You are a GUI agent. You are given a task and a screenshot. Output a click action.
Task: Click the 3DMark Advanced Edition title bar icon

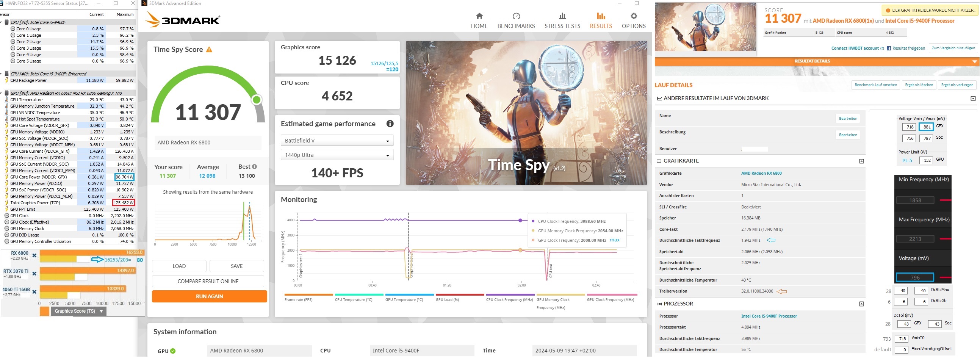(144, 3)
